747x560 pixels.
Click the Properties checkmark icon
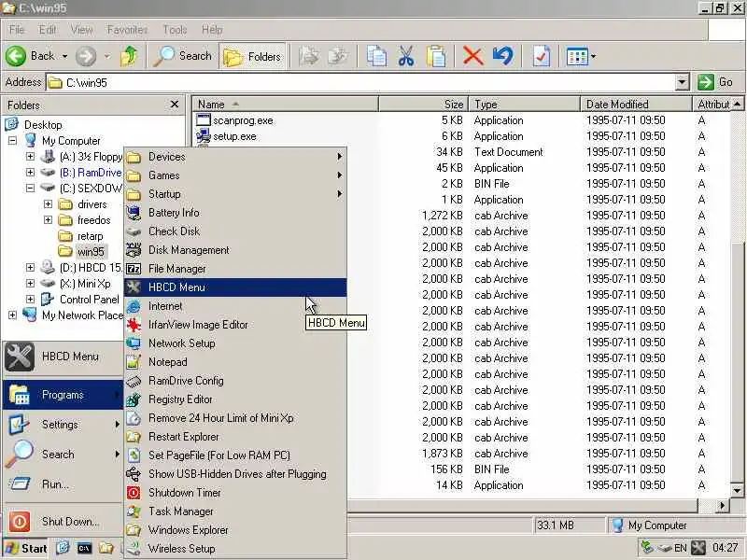pyautogui.click(x=541, y=56)
